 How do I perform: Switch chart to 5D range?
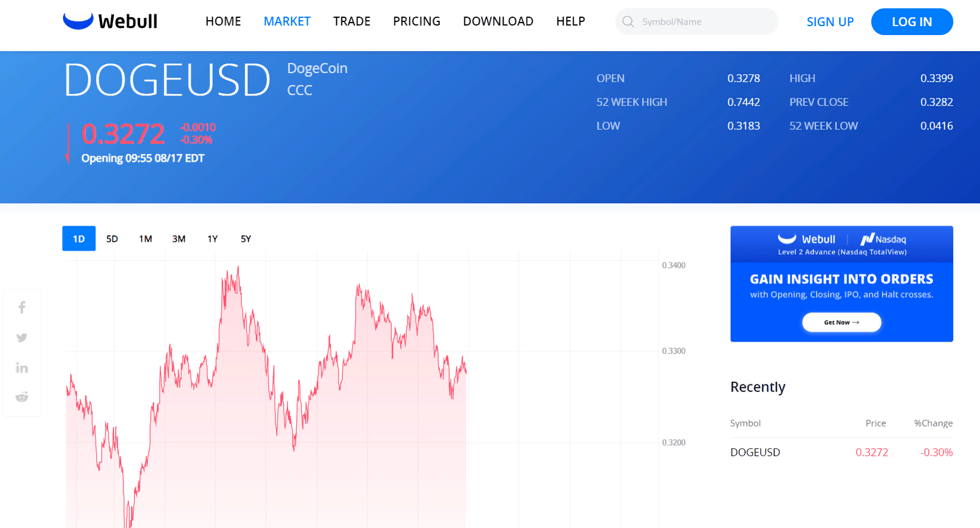[112, 239]
